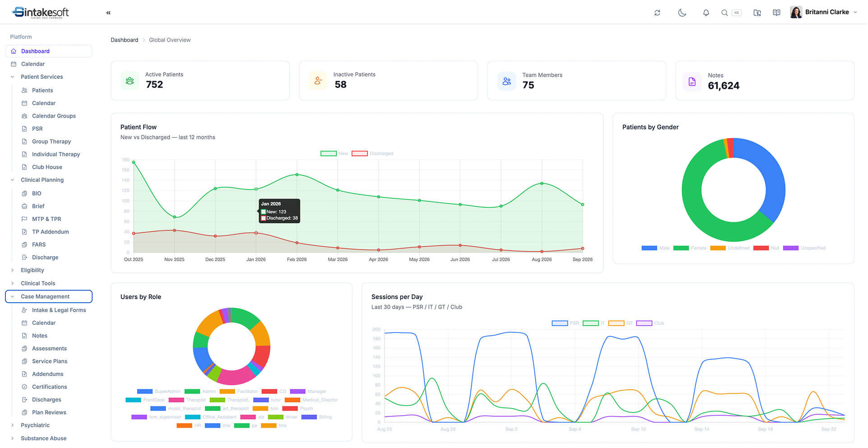Screen dimensions: 868x448
Task: Click the refresh icon in the top bar
Action: [657, 13]
